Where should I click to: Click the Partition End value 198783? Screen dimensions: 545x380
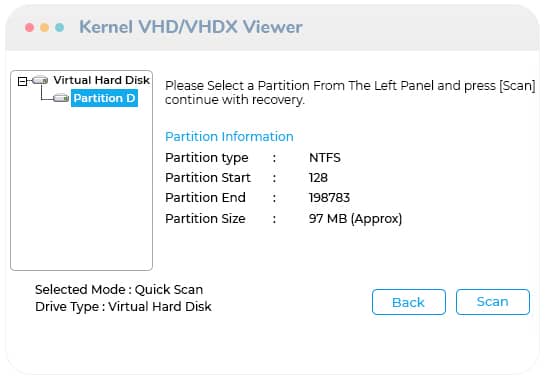(x=329, y=197)
